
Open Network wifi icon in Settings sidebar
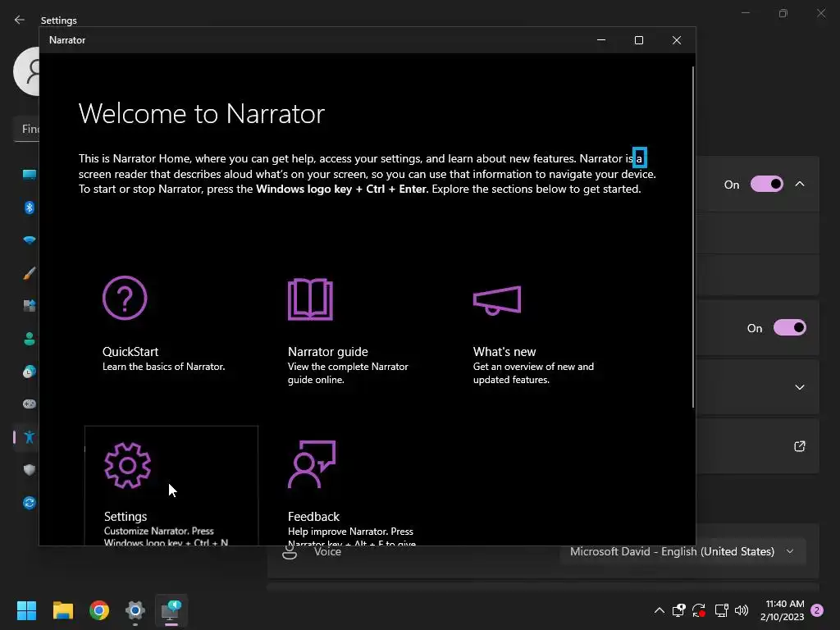tap(29, 240)
